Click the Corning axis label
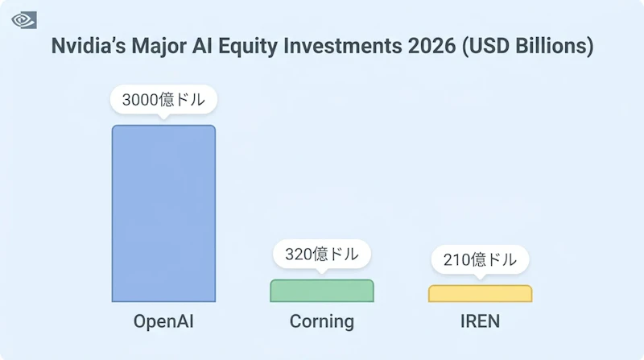The height and width of the screenshot is (360, 644). click(x=322, y=321)
